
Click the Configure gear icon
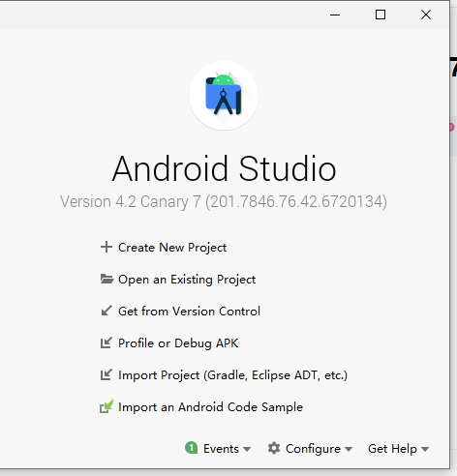(x=274, y=448)
